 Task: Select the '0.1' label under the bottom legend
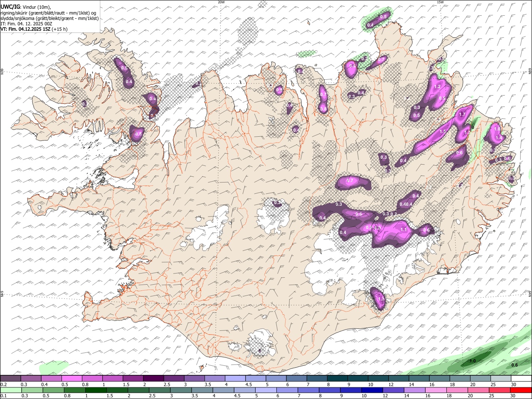pyautogui.click(x=4, y=396)
